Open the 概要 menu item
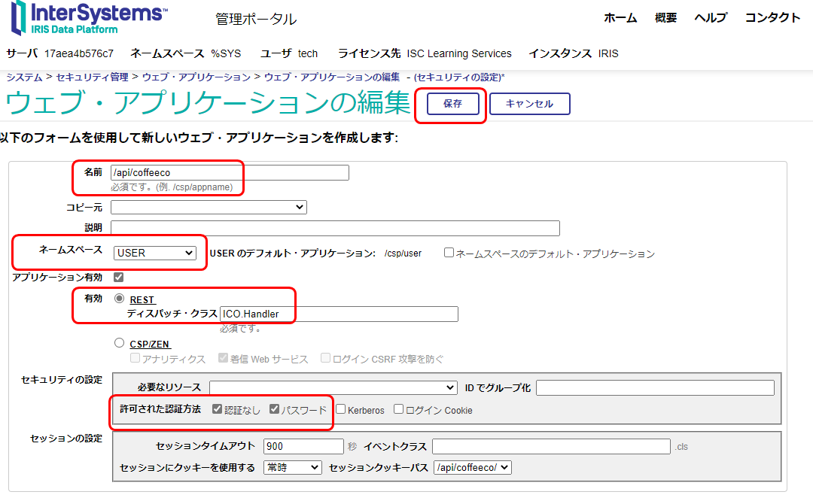This screenshot has width=813, height=504. (x=665, y=18)
